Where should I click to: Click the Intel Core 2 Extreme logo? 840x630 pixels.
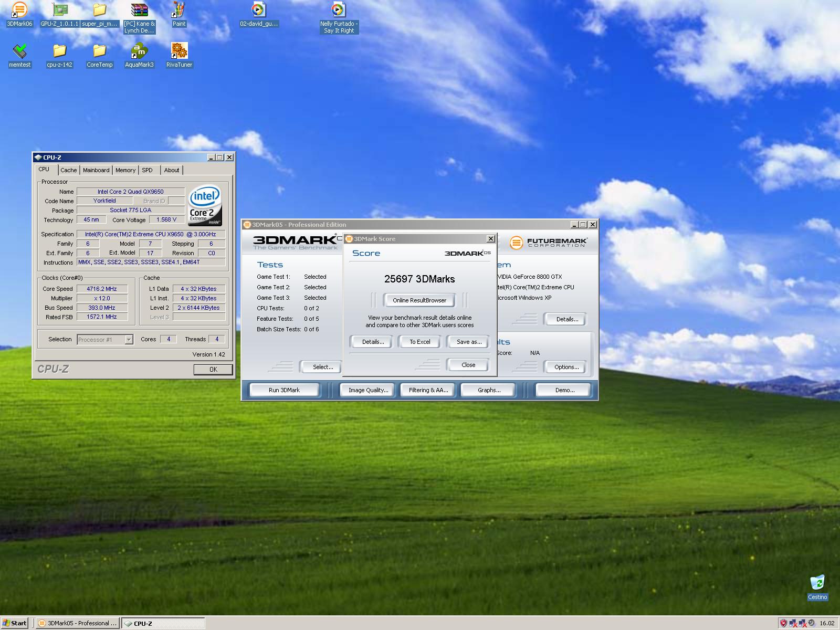[205, 205]
